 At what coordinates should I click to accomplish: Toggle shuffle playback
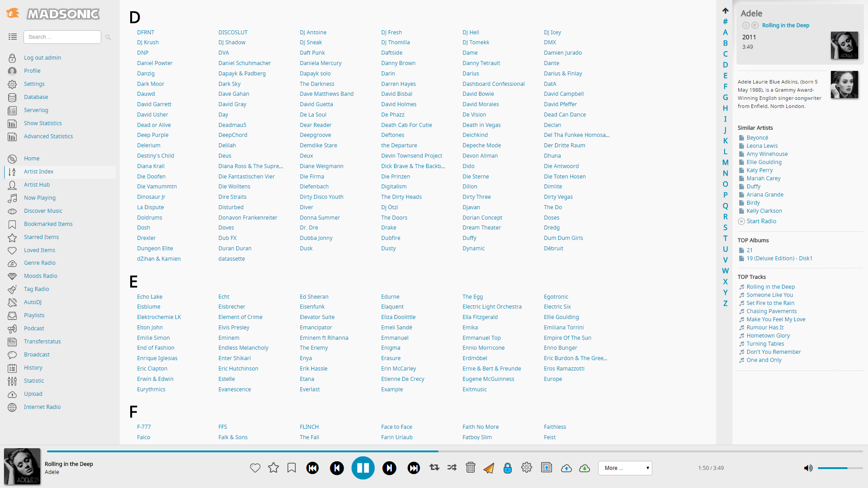click(x=452, y=468)
